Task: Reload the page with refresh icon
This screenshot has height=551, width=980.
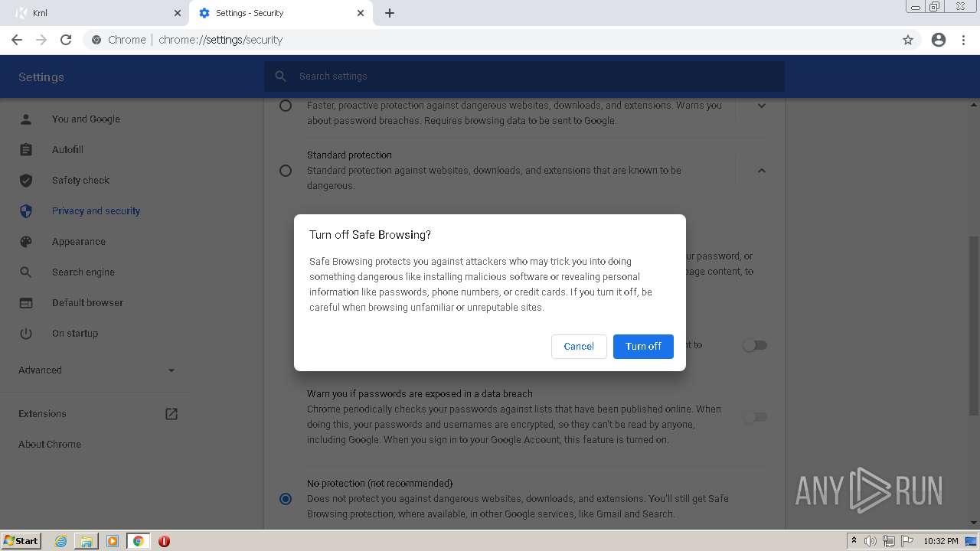Action: click(66, 40)
